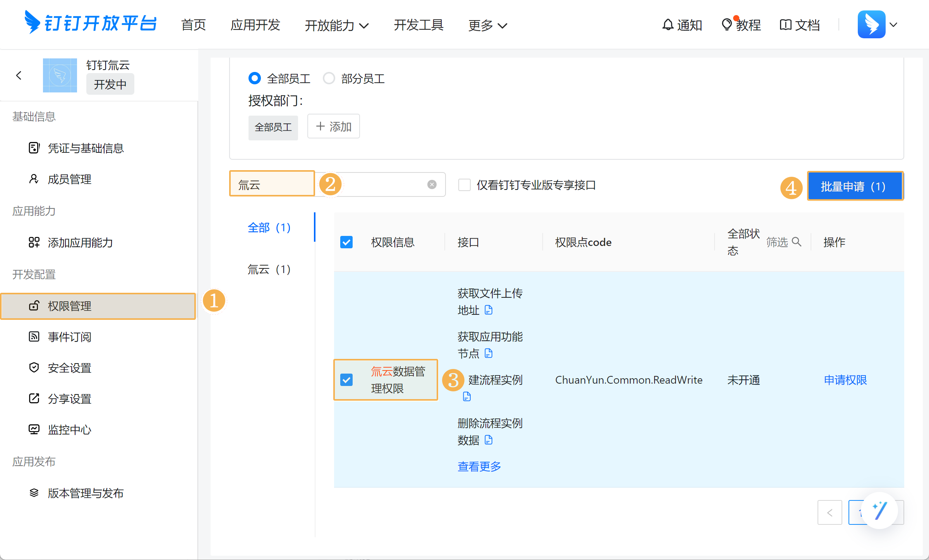
Task: Uncheck the 氚云数据管理权限 row checkbox
Action: (346, 380)
